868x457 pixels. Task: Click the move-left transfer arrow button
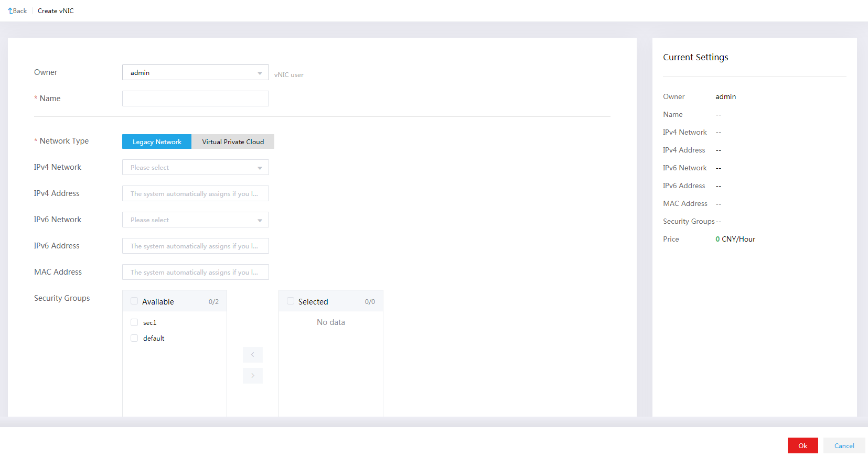(x=253, y=355)
